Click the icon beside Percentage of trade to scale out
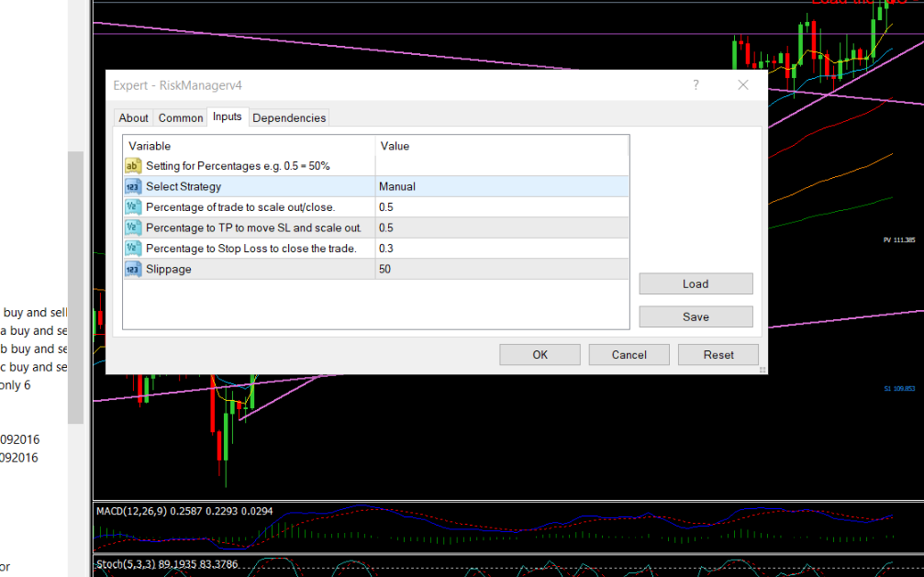The height and width of the screenshot is (577, 924). point(133,207)
